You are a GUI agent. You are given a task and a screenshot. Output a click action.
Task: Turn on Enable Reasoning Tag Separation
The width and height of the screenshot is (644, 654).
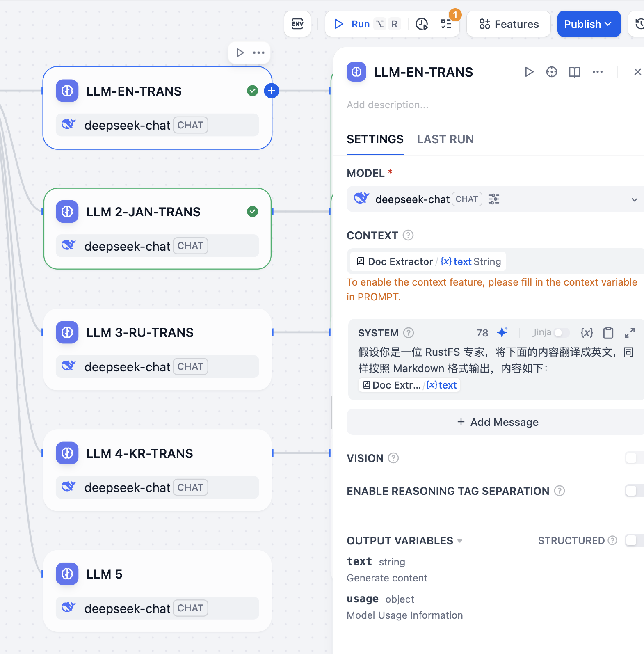point(634,491)
